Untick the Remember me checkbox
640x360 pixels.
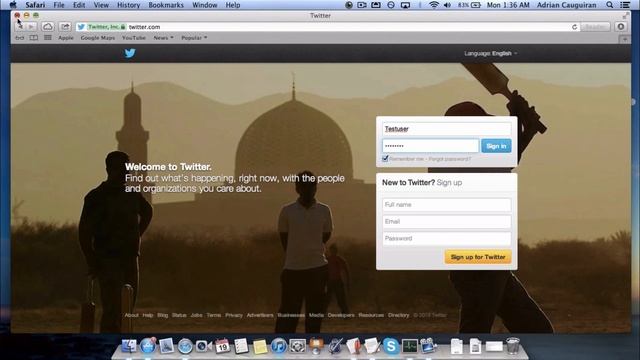click(x=385, y=158)
